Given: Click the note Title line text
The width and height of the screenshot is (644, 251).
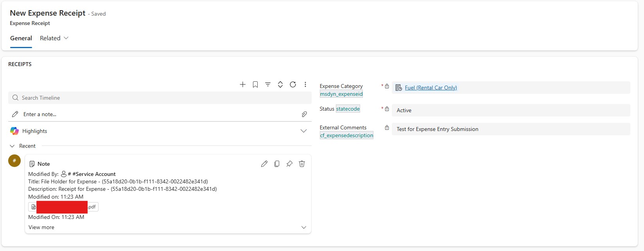Looking at the screenshot, I should (x=118, y=181).
